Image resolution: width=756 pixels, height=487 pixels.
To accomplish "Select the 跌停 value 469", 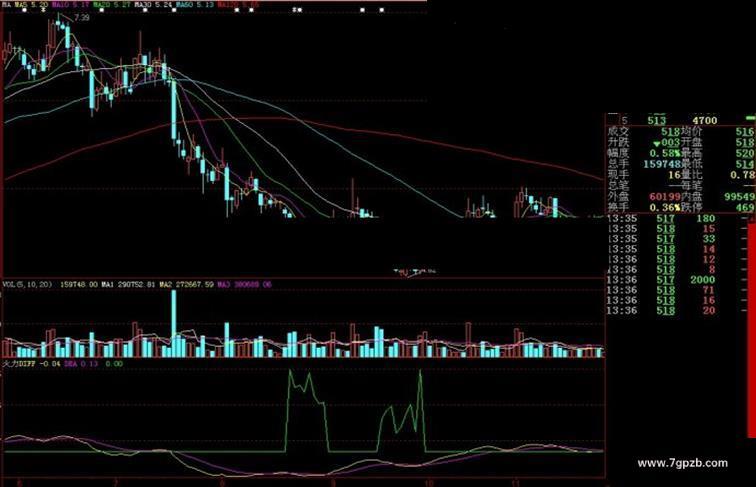I will 745,207.
